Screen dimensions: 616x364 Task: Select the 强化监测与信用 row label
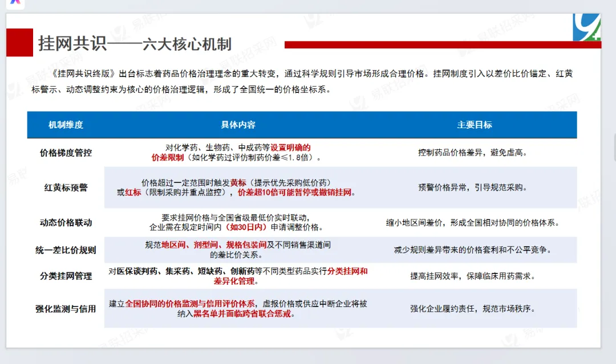(x=66, y=309)
